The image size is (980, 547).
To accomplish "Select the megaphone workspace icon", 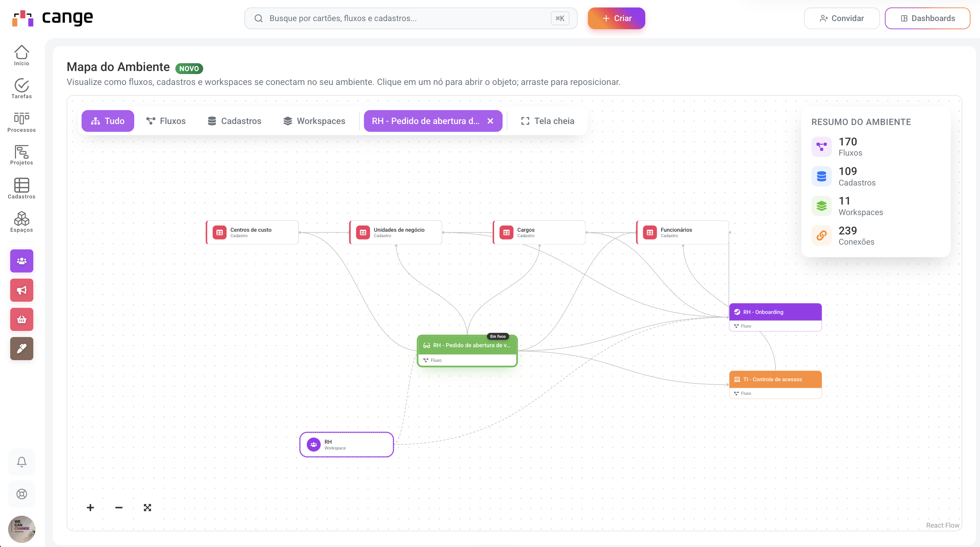I will click(22, 290).
